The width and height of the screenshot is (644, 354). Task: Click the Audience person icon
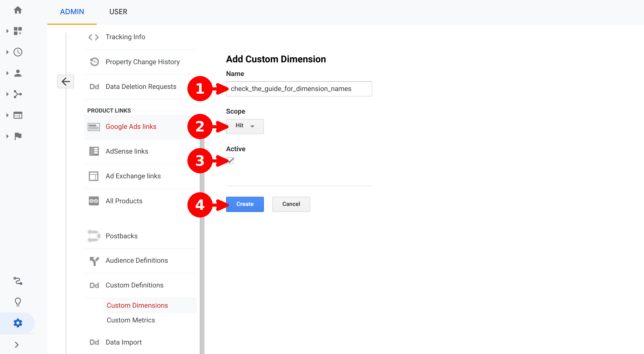point(18,73)
